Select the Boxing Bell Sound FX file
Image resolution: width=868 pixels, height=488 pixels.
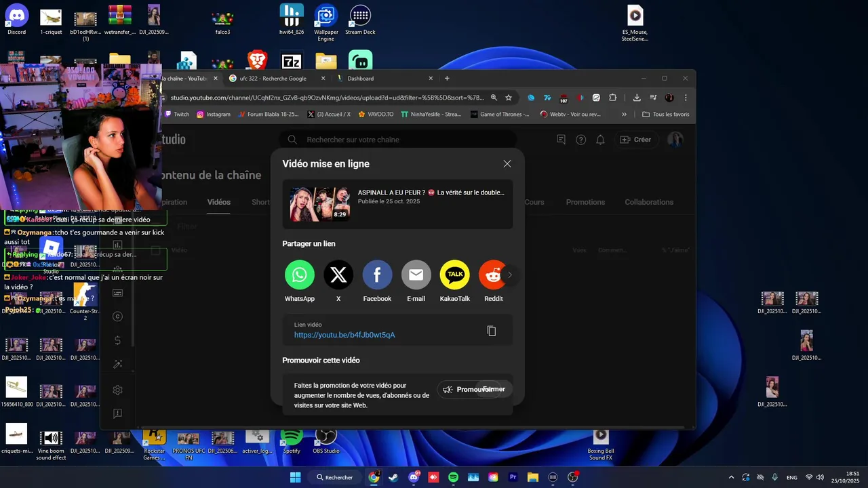[x=600, y=445]
